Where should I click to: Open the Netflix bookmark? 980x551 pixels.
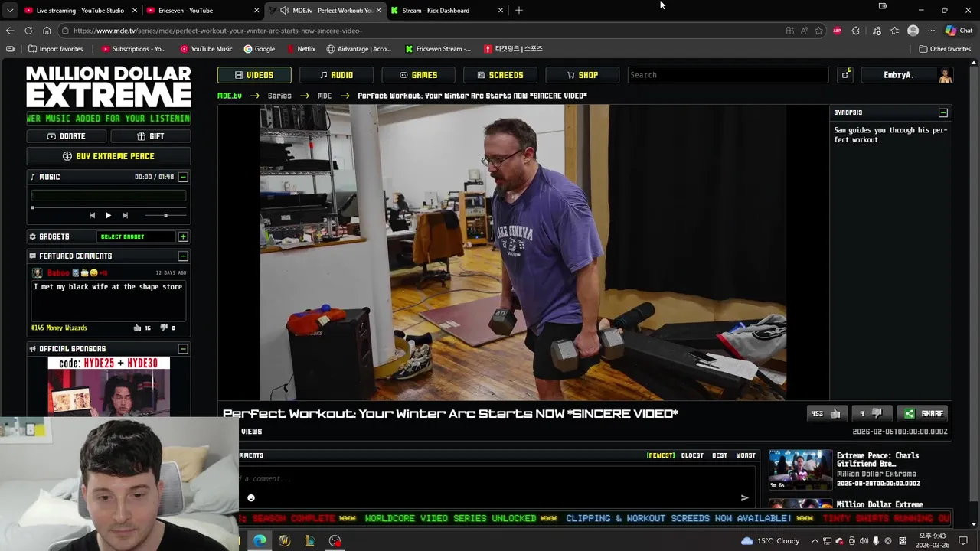click(300, 49)
